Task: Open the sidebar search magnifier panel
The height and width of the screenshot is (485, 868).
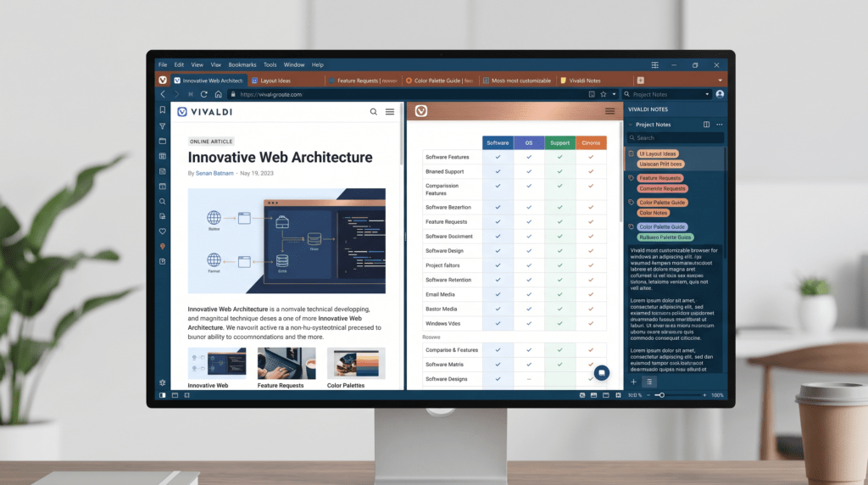Action: click(162, 202)
